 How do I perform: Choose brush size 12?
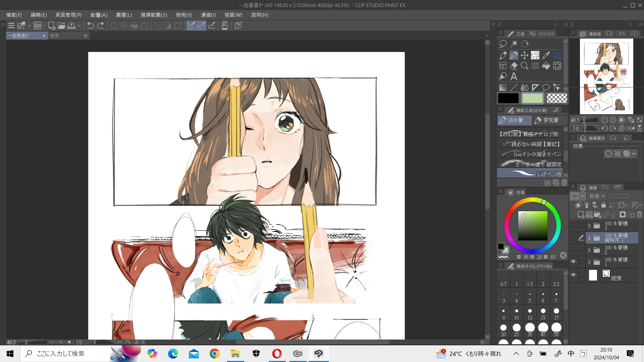(x=530, y=314)
